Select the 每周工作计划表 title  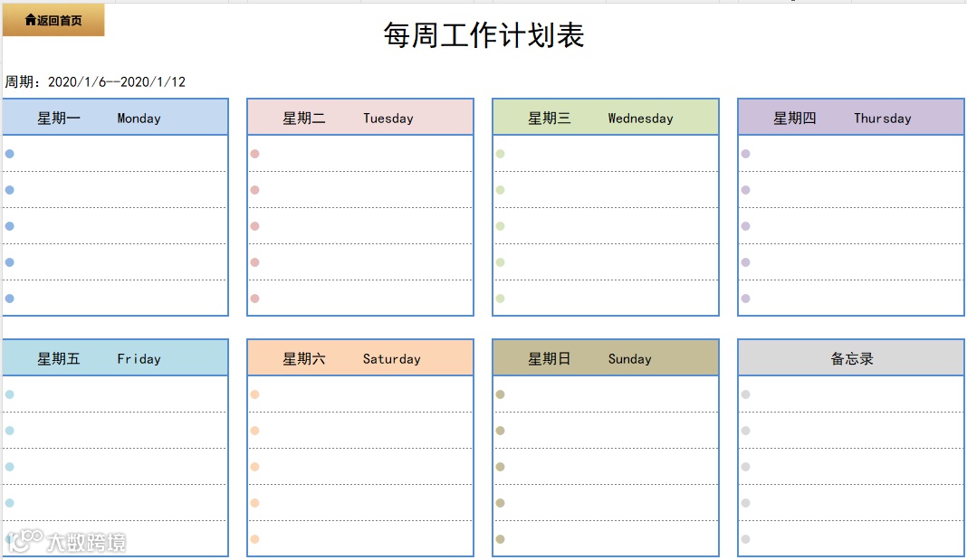483,35
